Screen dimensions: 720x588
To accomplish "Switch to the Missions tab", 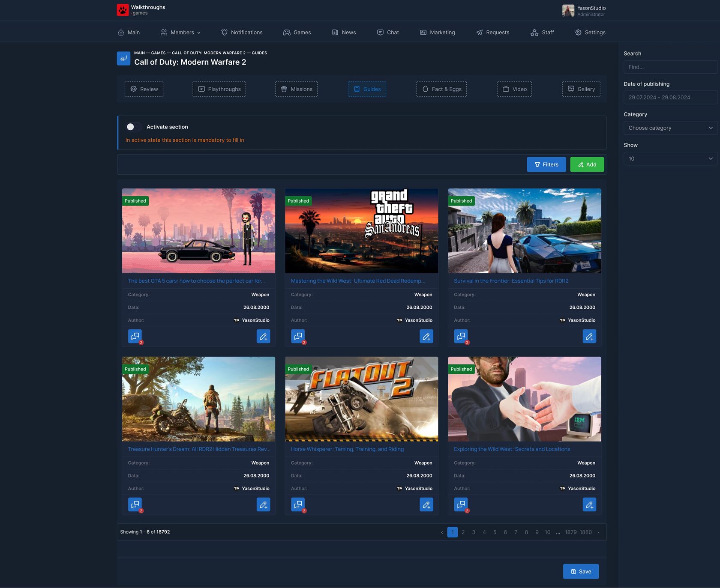I will click(296, 89).
